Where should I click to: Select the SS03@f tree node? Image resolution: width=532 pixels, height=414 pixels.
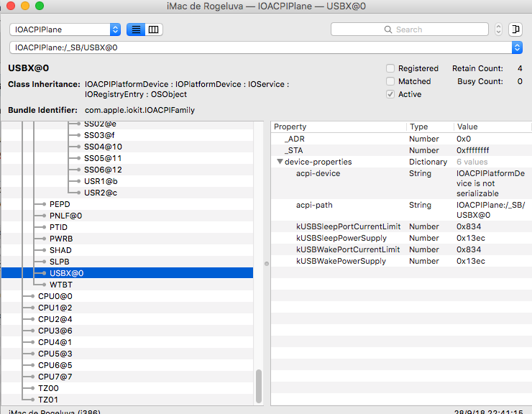[99, 135]
